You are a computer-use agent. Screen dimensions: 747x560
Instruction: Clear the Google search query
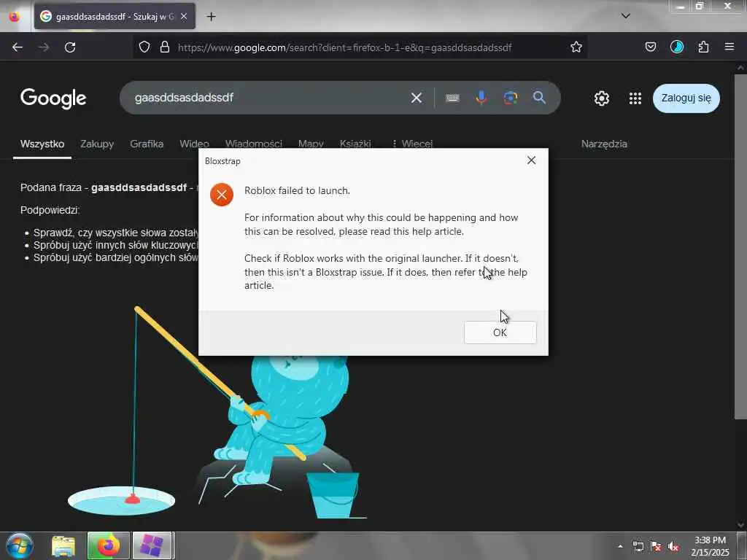pos(417,98)
